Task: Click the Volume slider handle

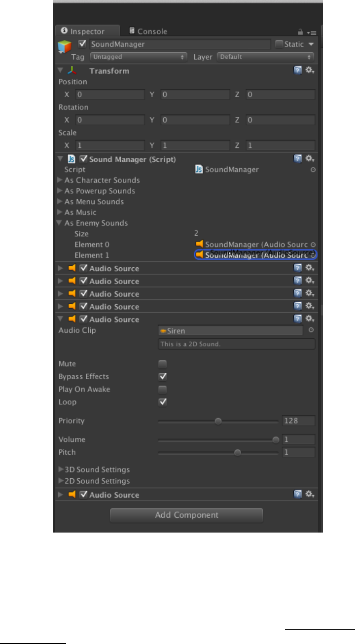Action: click(x=276, y=440)
